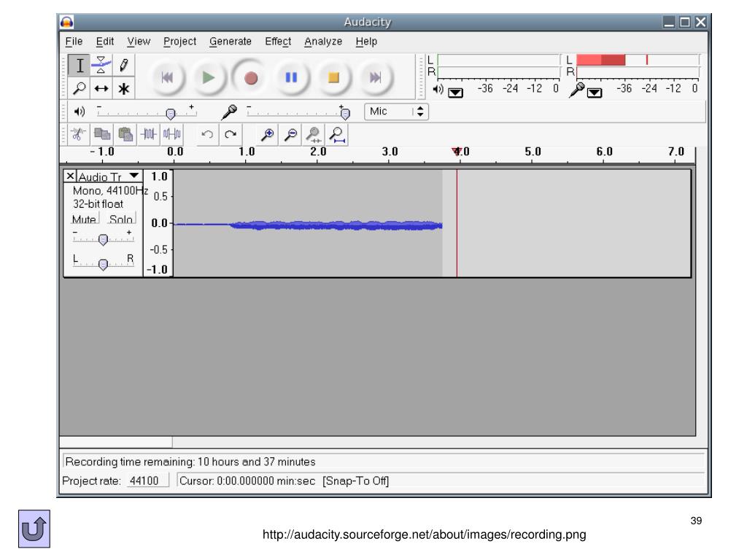Click the "Recording time remaining" status text
This screenshot has width=747, height=560.
(190, 462)
